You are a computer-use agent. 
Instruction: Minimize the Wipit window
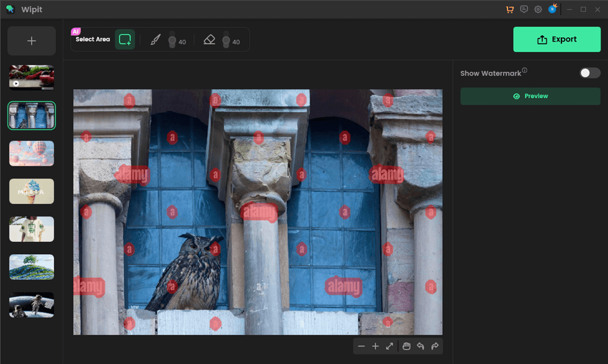pyautogui.click(x=570, y=9)
